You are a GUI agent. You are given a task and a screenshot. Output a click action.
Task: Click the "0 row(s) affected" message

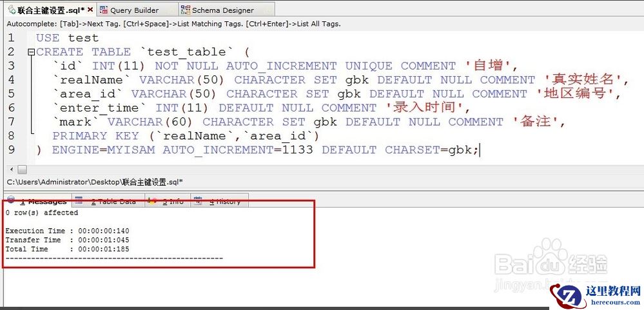pyautogui.click(x=41, y=213)
